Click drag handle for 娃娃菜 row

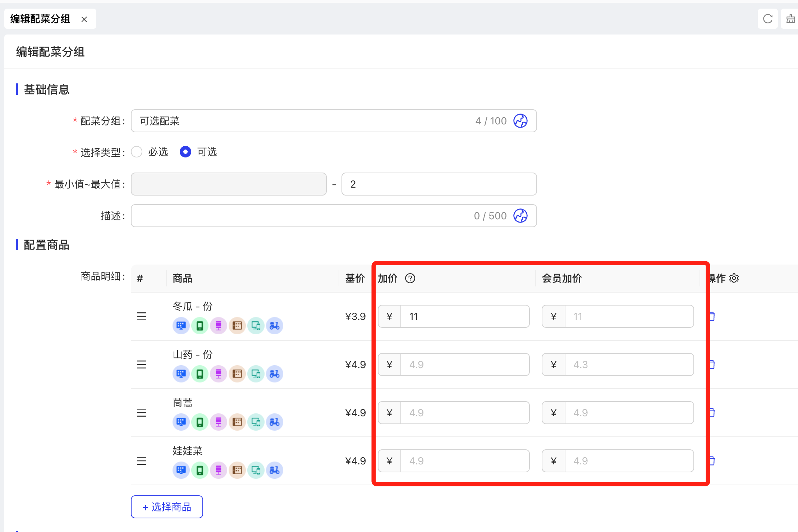142,461
